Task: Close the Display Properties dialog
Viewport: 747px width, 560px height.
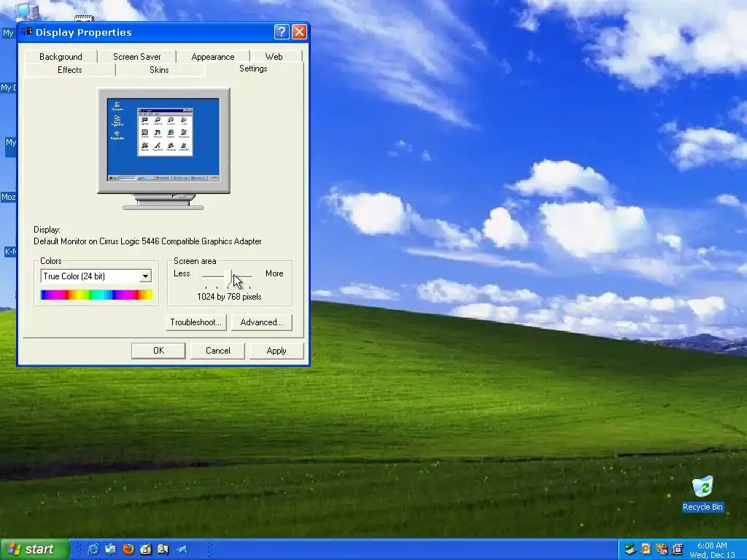Action: tap(299, 32)
